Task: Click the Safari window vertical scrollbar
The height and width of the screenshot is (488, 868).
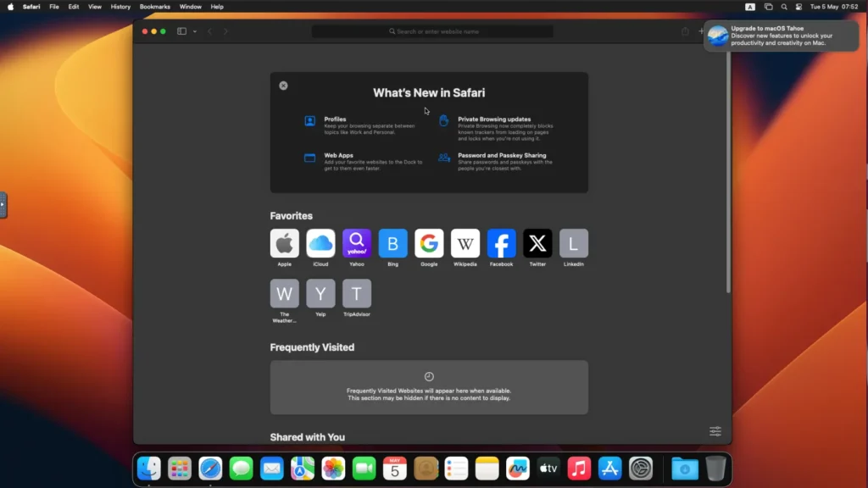Action: tap(728, 171)
